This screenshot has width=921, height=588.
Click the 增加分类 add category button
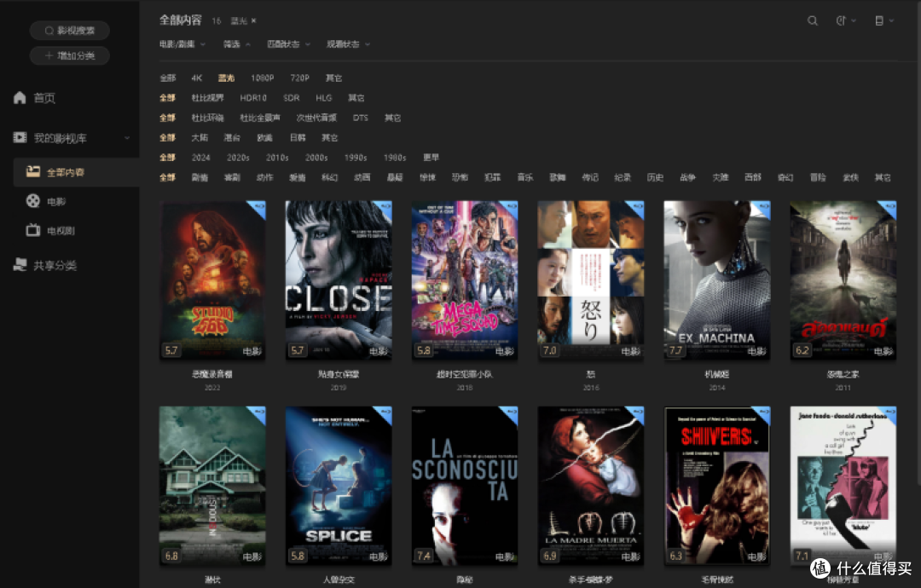pyautogui.click(x=70, y=55)
